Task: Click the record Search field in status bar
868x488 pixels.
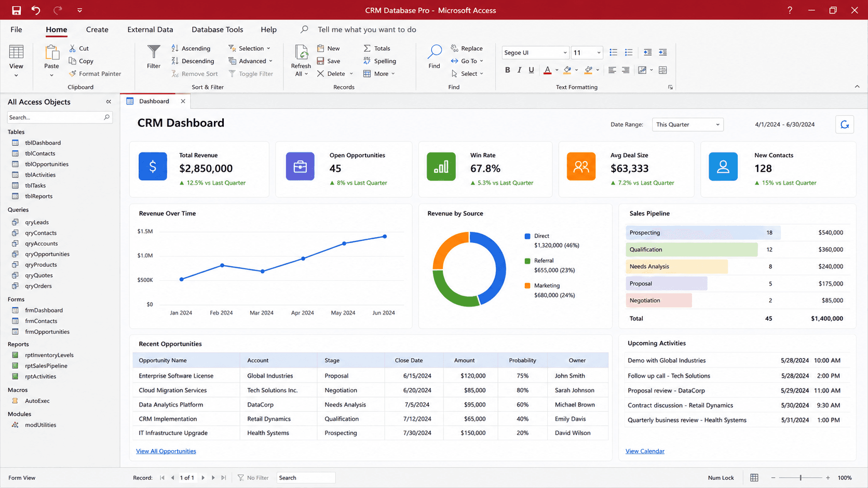Action: click(306, 478)
